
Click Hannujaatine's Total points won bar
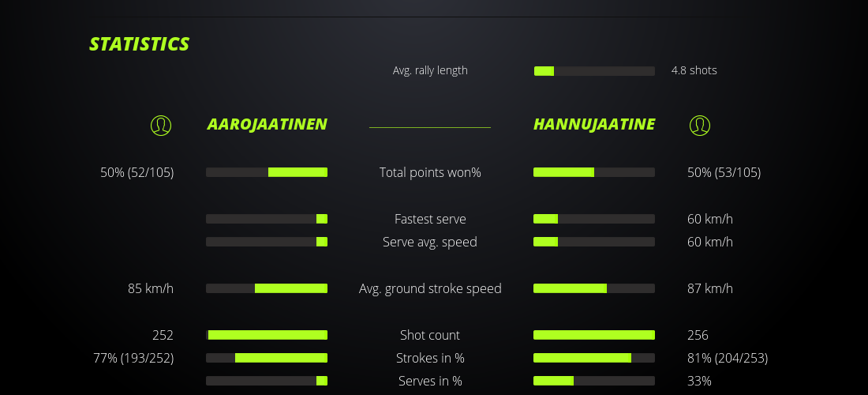594,172
